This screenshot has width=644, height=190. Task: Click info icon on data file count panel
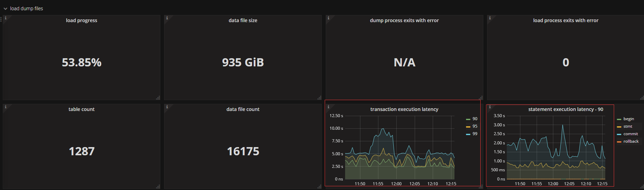click(x=167, y=107)
